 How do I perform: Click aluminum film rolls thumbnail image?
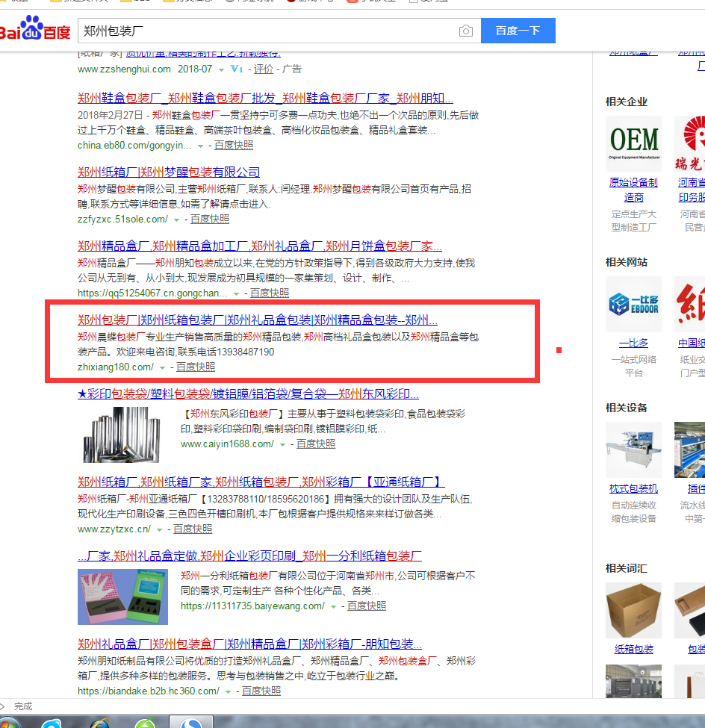tap(122, 435)
